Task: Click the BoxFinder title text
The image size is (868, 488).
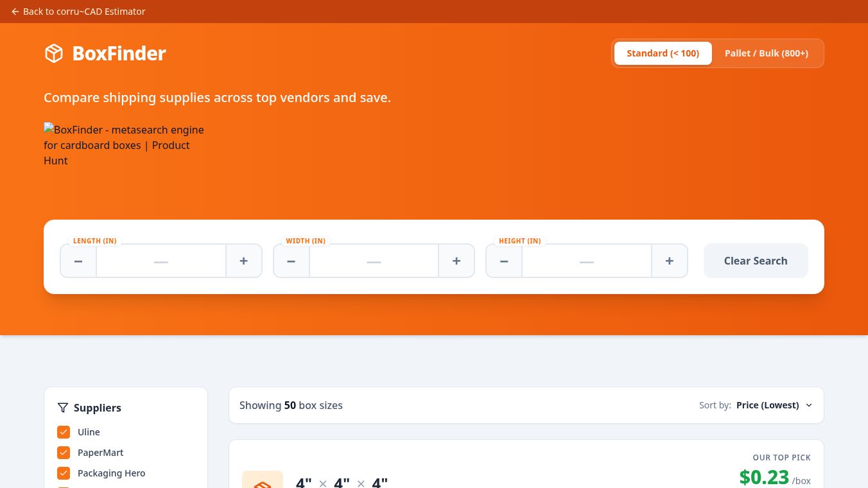Action: tap(119, 53)
